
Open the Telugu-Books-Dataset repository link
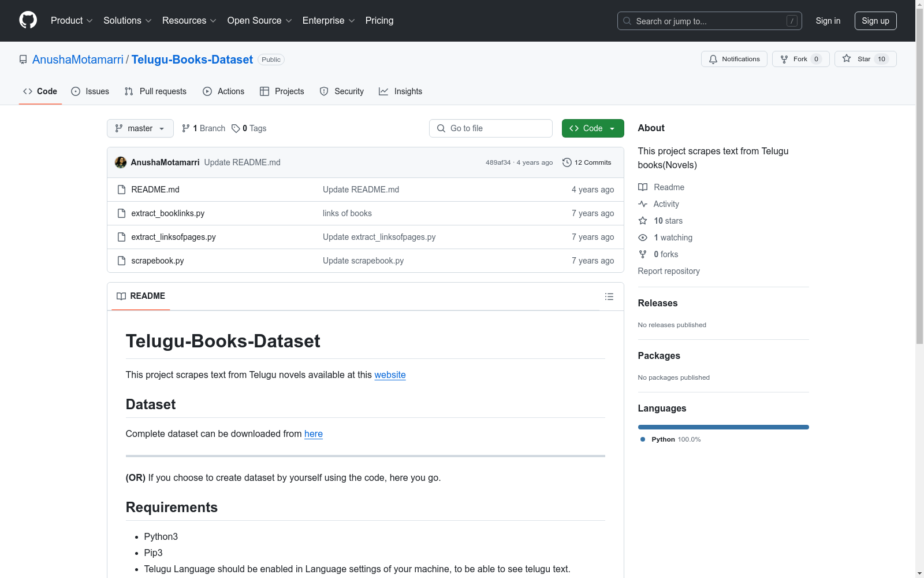(192, 60)
